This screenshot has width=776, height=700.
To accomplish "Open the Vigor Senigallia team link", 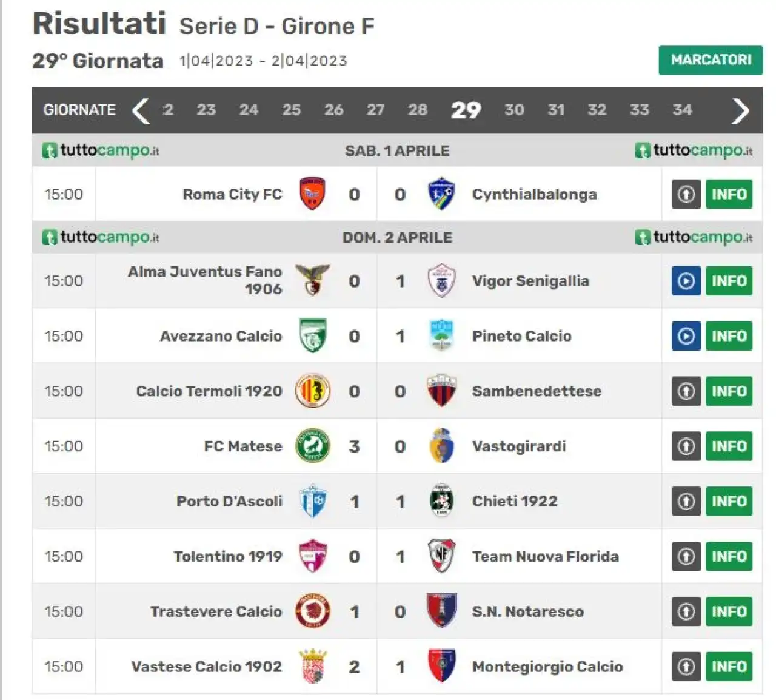I will (530, 281).
